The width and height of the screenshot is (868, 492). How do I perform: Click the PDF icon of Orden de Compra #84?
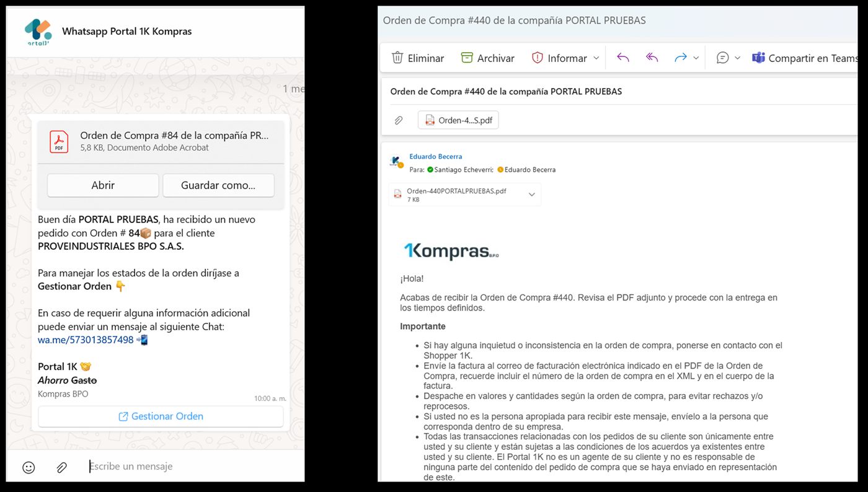click(x=59, y=142)
